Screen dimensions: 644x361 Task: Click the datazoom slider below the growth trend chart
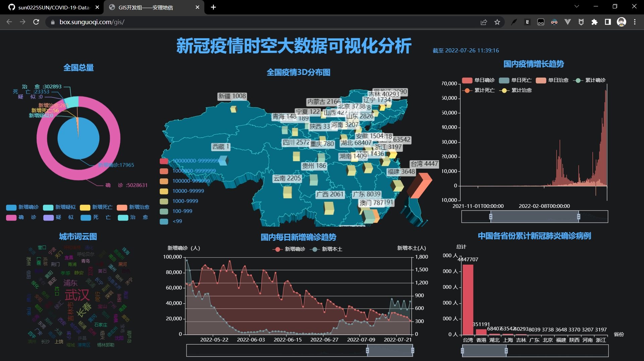(x=535, y=217)
